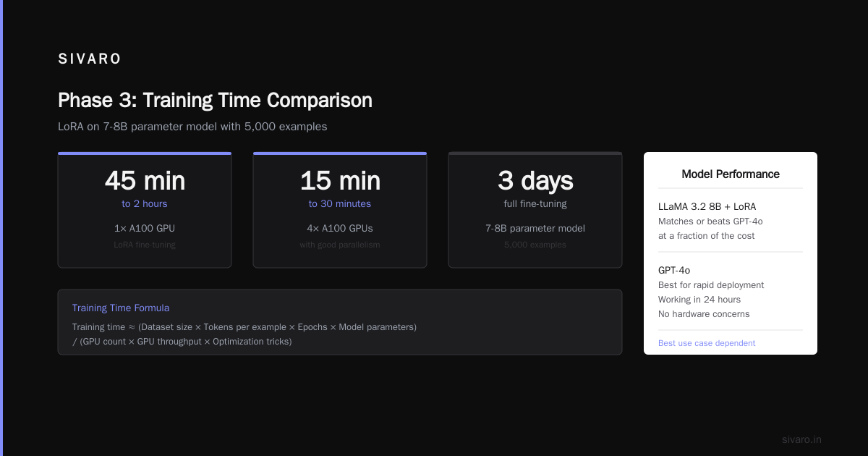This screenshot has width=868, height=456.
Task: Open the 15 min training time card
Action: (x=340, y=210)
